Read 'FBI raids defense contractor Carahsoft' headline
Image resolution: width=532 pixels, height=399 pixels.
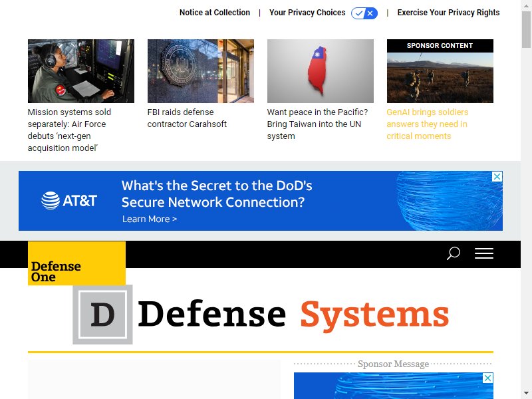[x=187, y=118]
